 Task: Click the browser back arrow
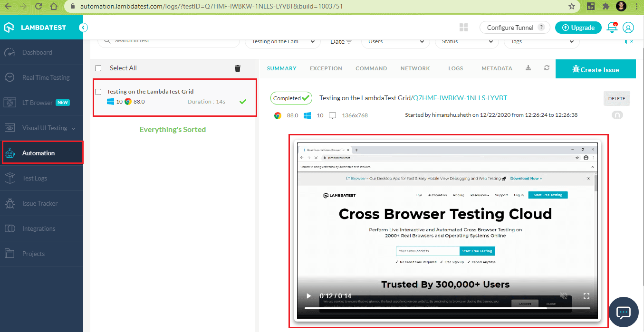point(9,7)
